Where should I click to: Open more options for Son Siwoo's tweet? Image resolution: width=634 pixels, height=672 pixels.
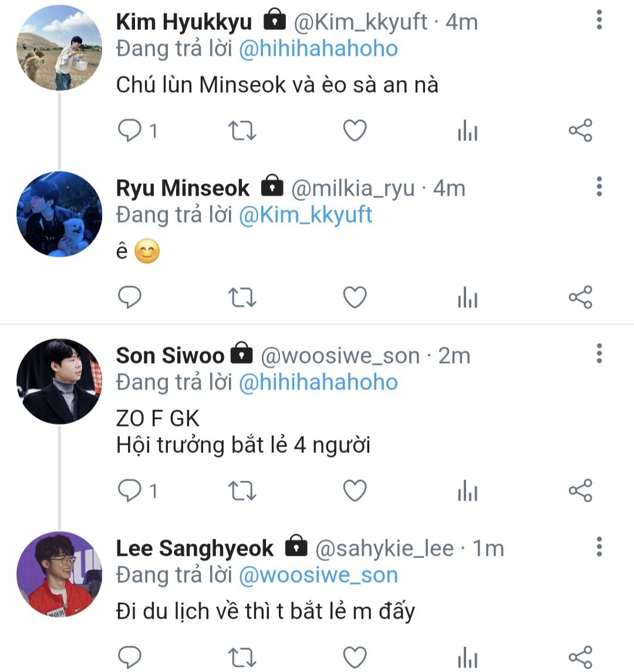(x=599, y=354)
